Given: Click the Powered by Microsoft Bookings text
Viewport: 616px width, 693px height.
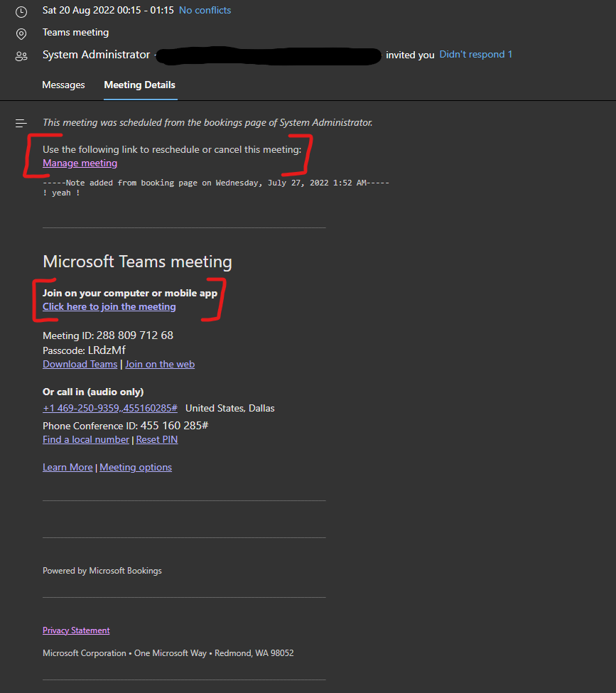Looking at the screenshot, I should pyautogui.click(x=102, y=571).
